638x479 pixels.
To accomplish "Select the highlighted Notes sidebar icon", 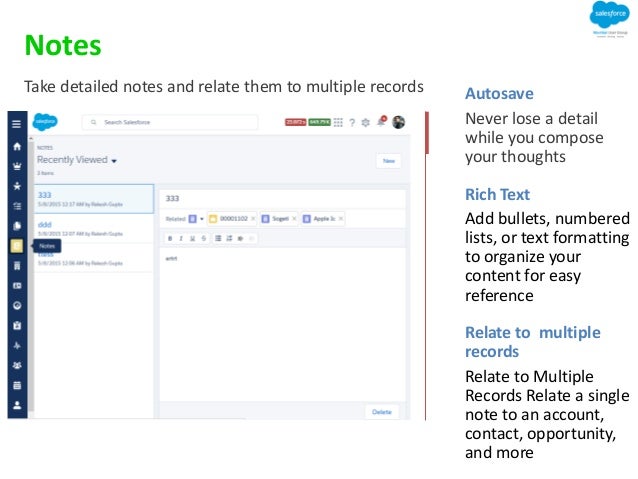I will click(x=17, y=246).
